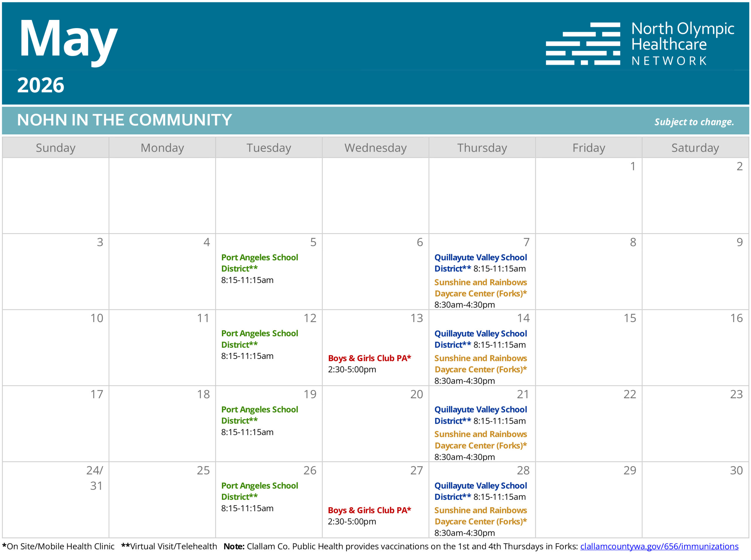Image resolution: width=751 pixels, height=560 pixels.
Task: Click the 8:15-11:15am time on May 5
Action: (x=247, y=280)
